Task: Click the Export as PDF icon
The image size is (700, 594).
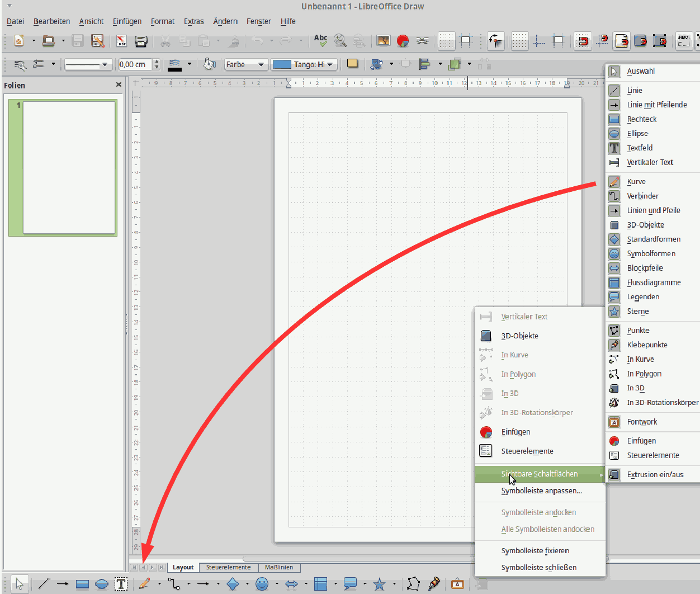Action: click(x=121, y=40)
